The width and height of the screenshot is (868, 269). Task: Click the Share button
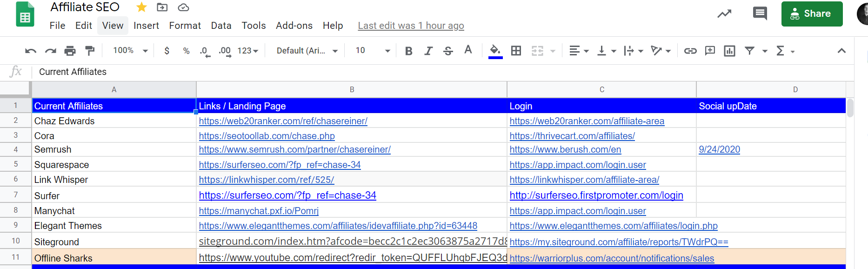pyautogui.click(x=812, y=14)
